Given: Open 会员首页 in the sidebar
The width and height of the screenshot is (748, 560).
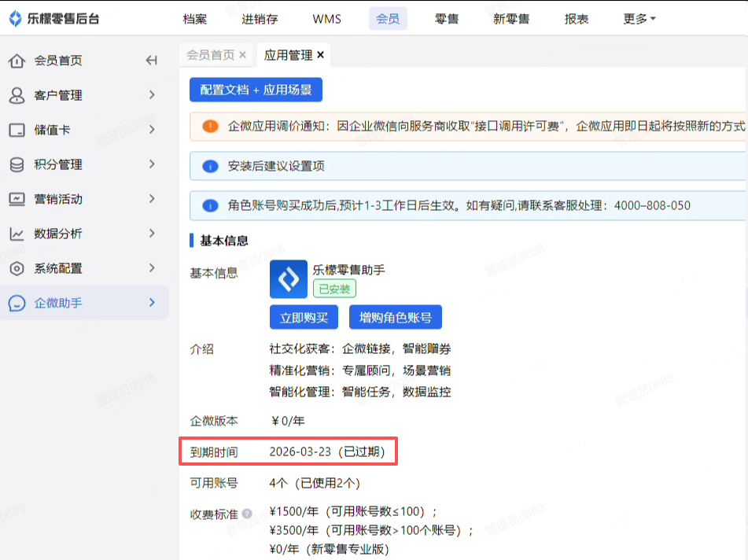Looking at the screenshot, I should pyautogui.click(x=58, y=61).
